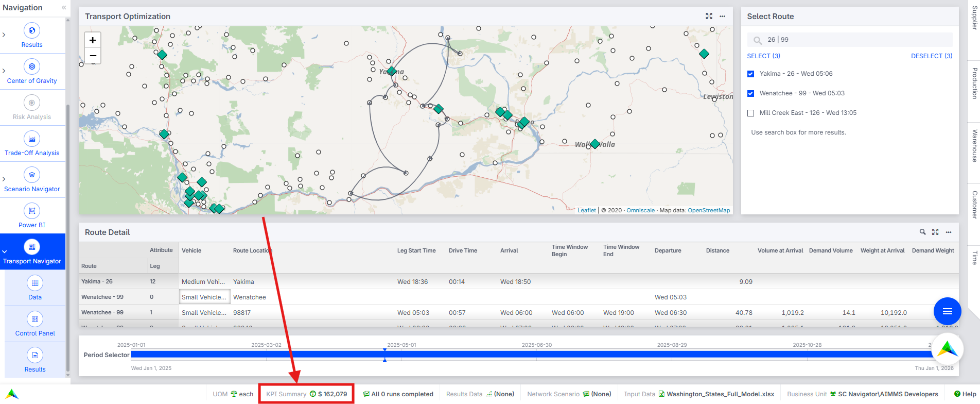The width and height of the screenshot is (980, 404).
Task: Open Trade-Off Analysis page
Action: click(32, 144)
